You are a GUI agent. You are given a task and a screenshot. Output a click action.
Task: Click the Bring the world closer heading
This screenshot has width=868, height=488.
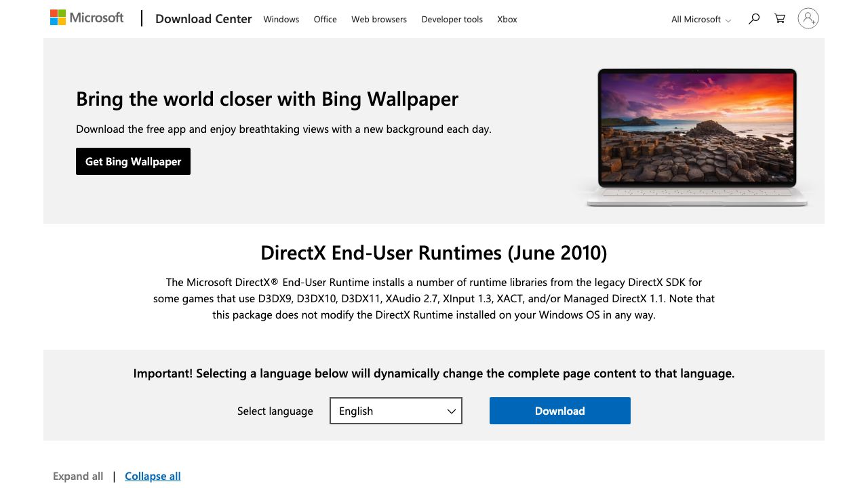pos(267,99)
